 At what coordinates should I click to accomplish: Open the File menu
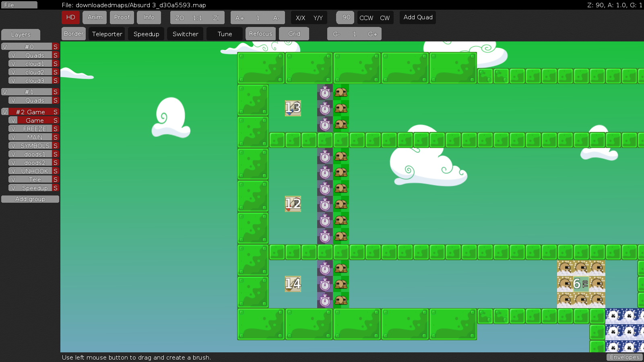[x=19, y=5]
